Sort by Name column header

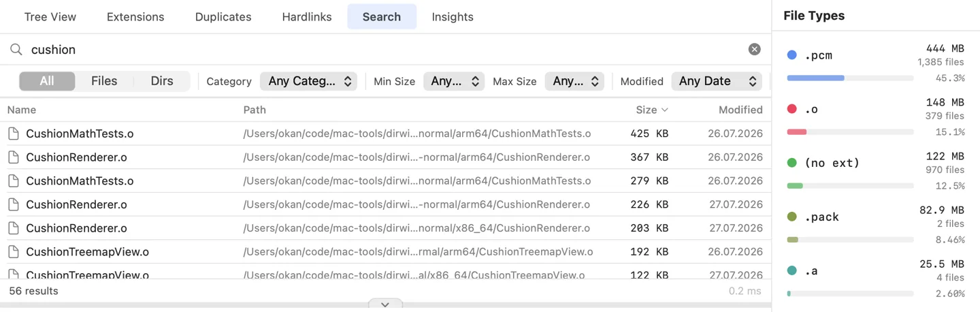tap(22, 110)
